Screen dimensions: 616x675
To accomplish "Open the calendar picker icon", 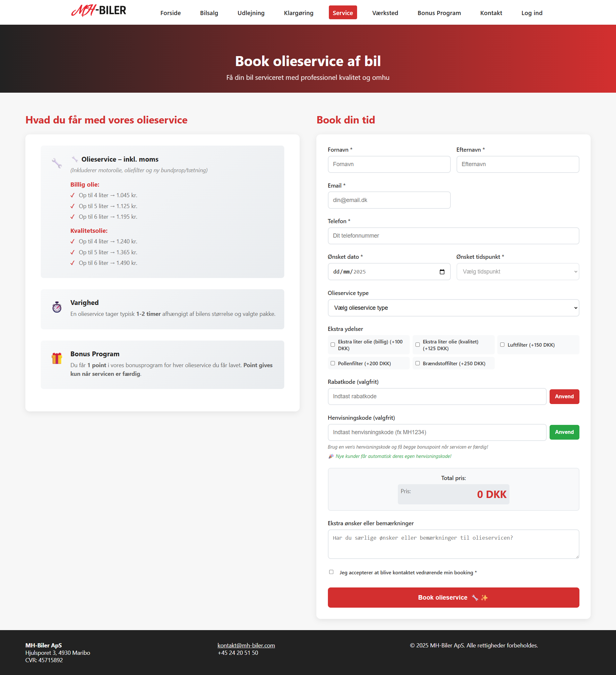I will 442,272.
